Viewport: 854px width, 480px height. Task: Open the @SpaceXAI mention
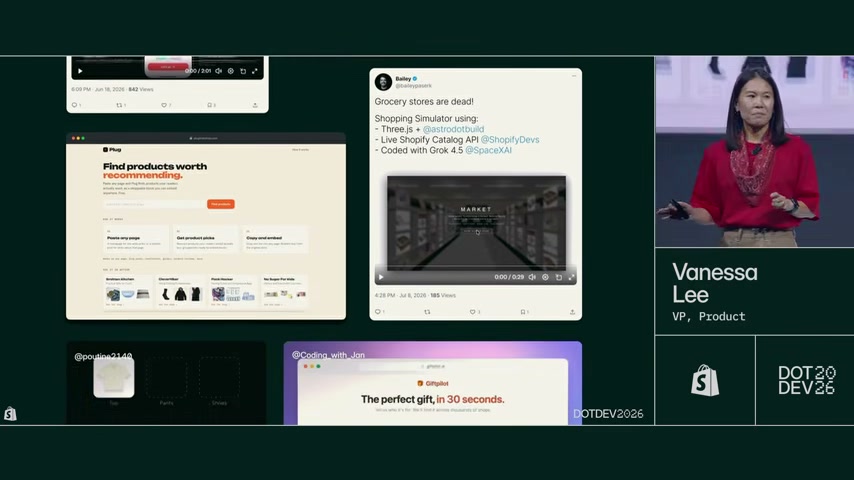(x=488, y=150)
